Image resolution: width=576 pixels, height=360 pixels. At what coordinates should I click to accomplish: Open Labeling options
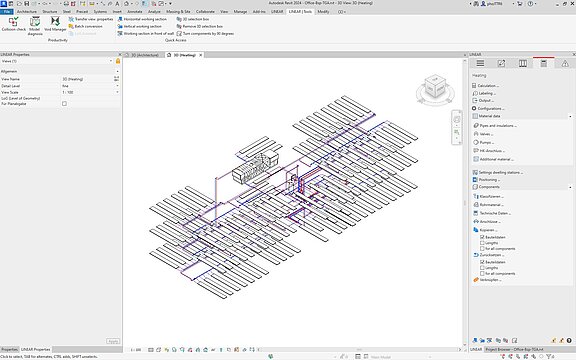[483, 93]
